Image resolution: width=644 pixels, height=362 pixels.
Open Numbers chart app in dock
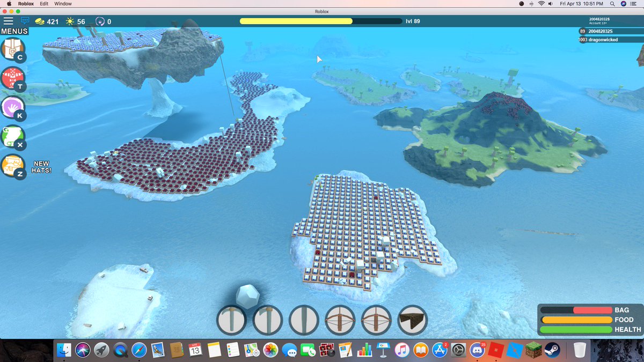tap(364, 350)
